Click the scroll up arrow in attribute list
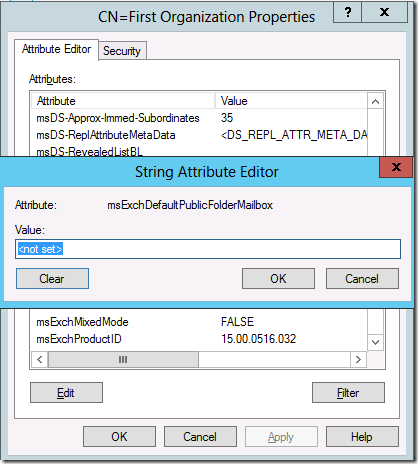 [x=375, y=102]
